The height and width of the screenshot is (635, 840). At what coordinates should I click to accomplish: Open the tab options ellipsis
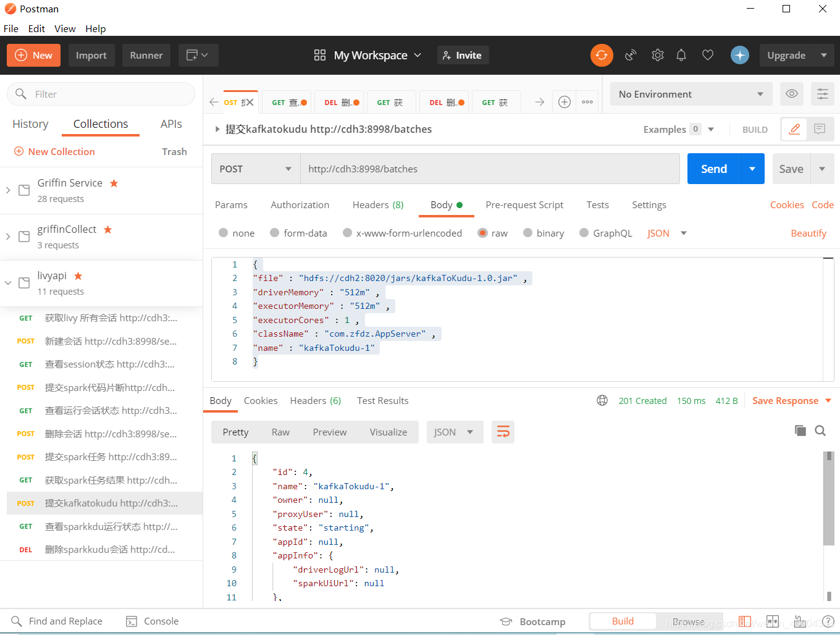click(x=587, y=102)
